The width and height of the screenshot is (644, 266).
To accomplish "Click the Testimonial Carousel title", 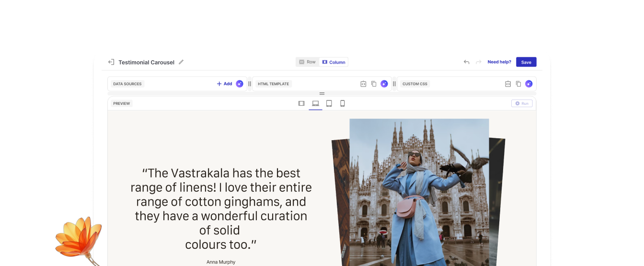I will click(147, 62).
